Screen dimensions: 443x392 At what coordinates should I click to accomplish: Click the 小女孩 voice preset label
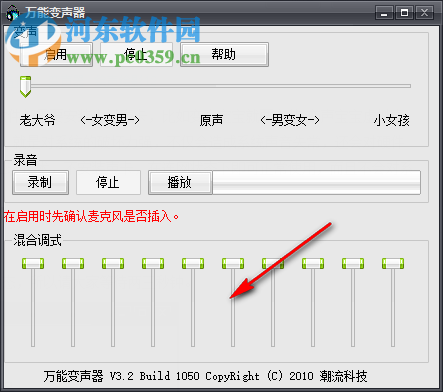point(392,120)
